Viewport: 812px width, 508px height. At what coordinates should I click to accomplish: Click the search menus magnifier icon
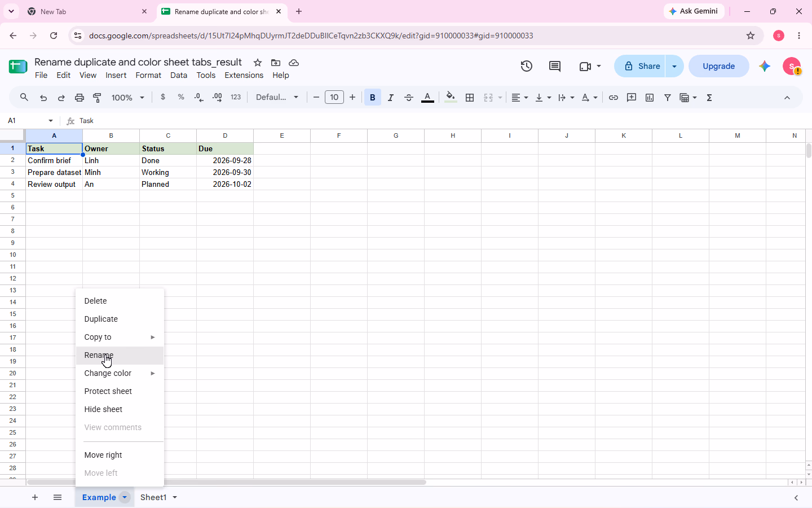click(x=24, y=98)
